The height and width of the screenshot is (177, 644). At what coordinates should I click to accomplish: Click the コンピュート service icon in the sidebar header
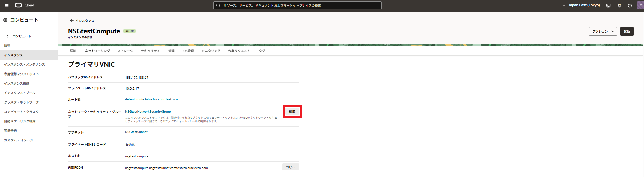point(5,20)
